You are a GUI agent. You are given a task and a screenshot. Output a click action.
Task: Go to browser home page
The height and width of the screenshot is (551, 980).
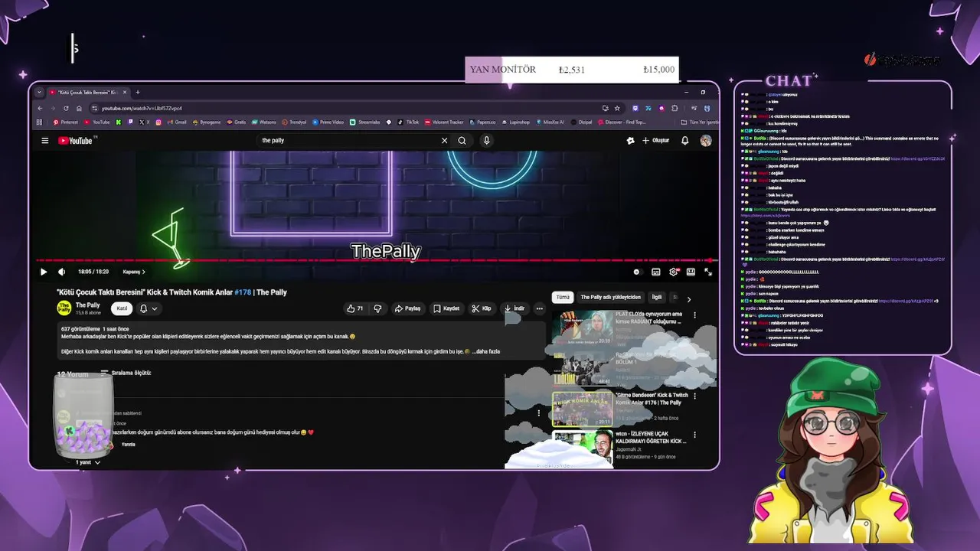pyautogui.click(x=79, y=108)
